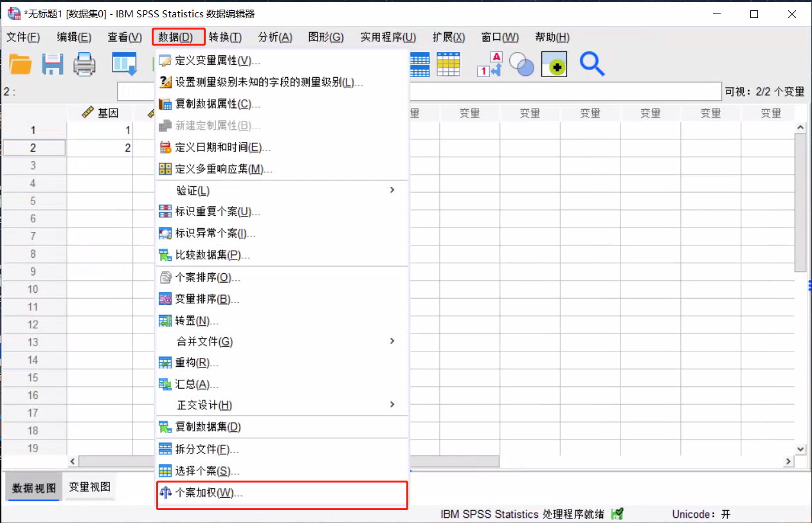The height and width of the screenshot is (523, 812).
Task: Print the data via the printer icon
Action: [84, 64]
